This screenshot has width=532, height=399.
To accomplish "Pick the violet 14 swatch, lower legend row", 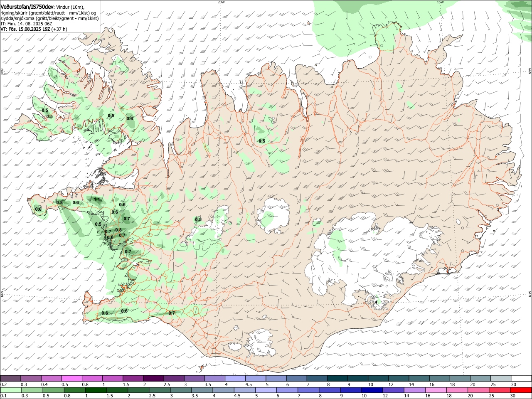I will tap(414, 390).
